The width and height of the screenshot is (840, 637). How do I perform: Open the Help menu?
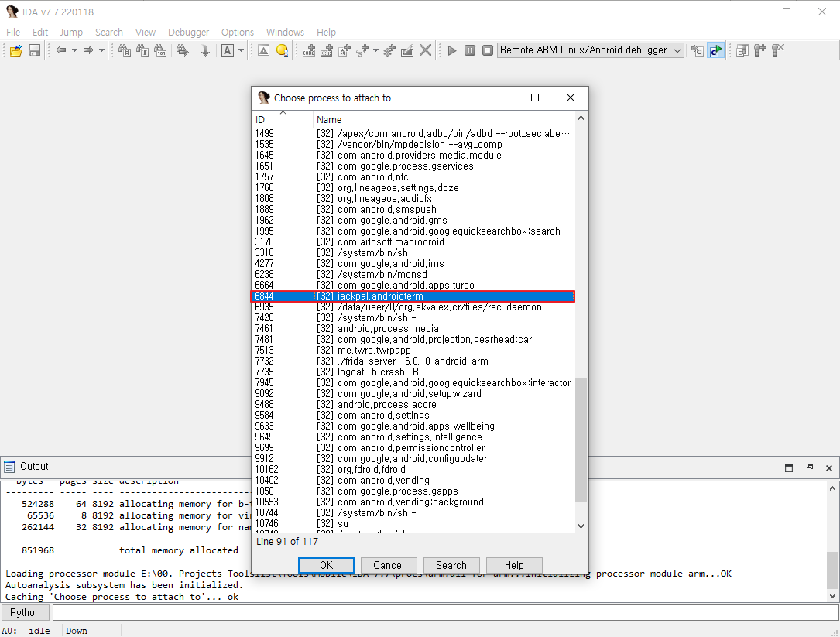point(326,33)
